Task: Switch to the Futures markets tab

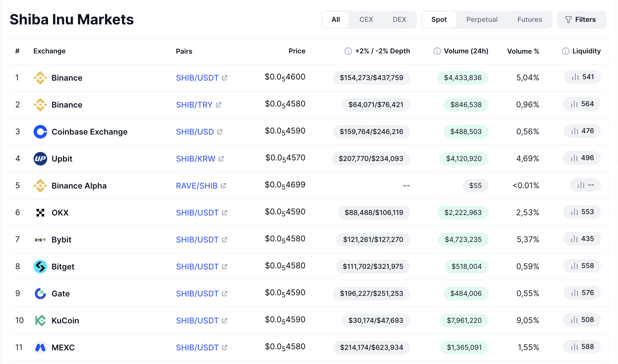Action: [x=530, y=20]
